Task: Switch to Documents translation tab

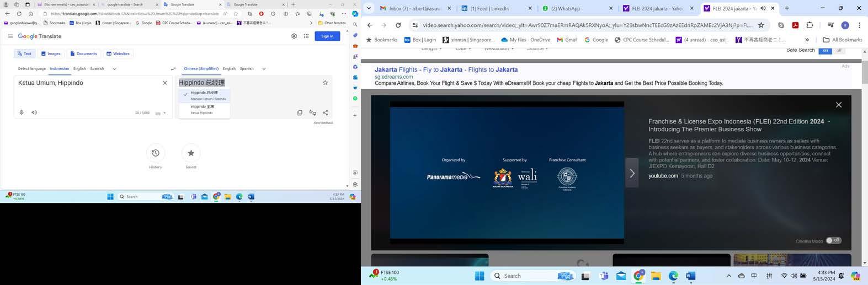Action: point(83,53)
